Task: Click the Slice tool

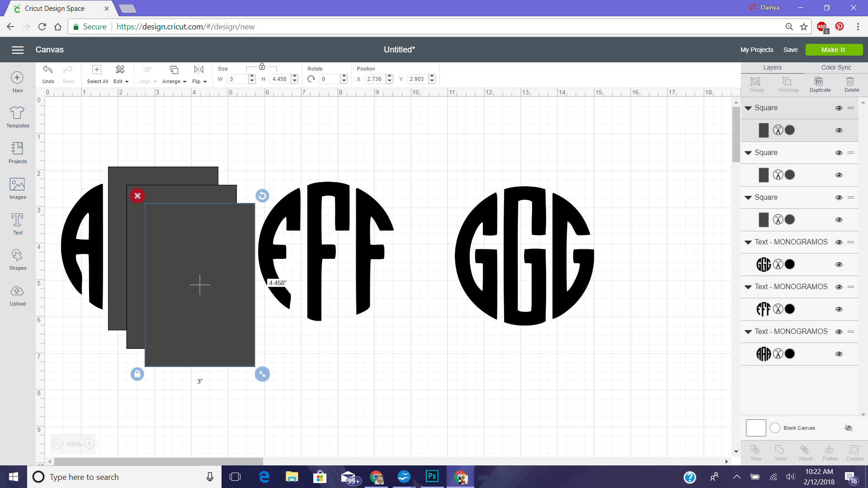Action: tap(756, 453)
